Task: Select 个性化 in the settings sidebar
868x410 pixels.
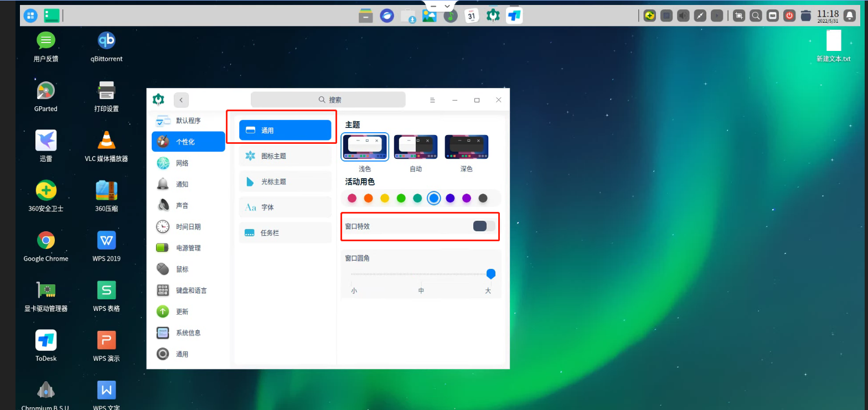Action: 188,142
